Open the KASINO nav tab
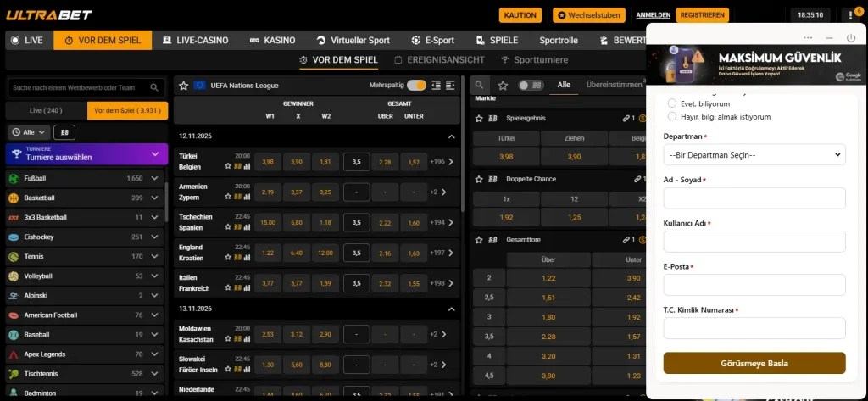 point(272,40)
